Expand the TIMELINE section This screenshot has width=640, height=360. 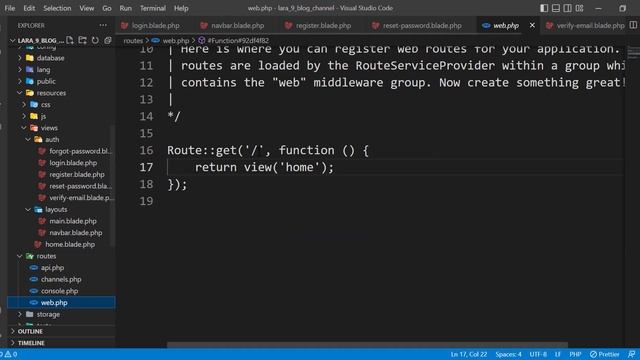point(28,343)
